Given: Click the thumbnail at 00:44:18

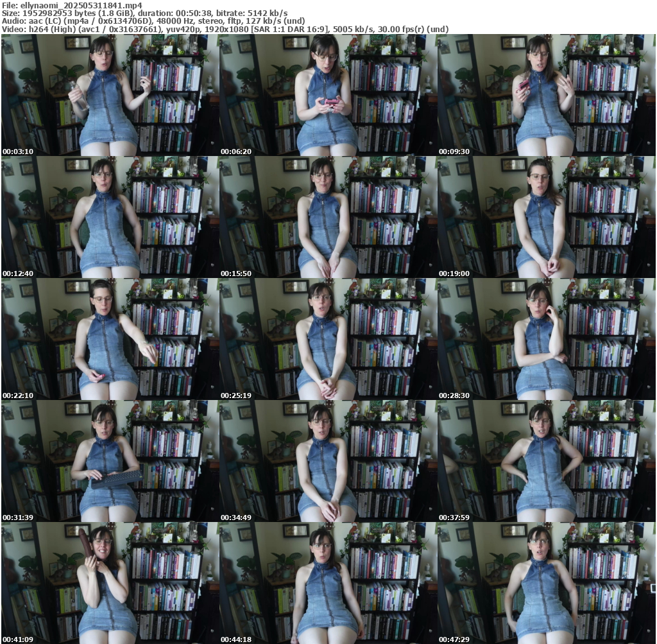Looking at the screenshot, I should point(328,583).
